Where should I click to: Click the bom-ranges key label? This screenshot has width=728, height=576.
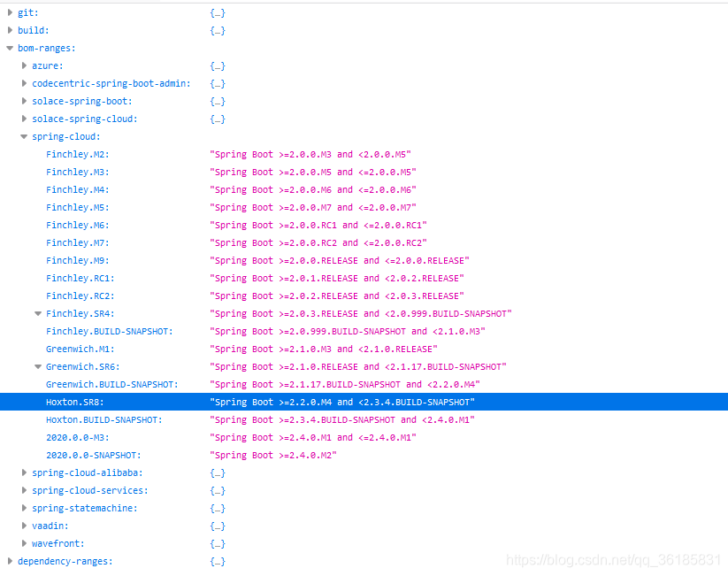coord(46,48)
